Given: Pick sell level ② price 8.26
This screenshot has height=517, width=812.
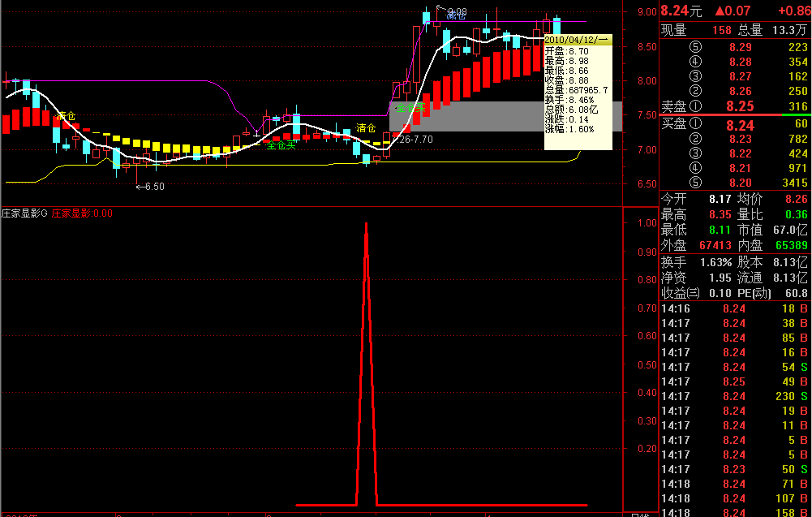Looking at the screenshot, I should click(x=740, y=91).
